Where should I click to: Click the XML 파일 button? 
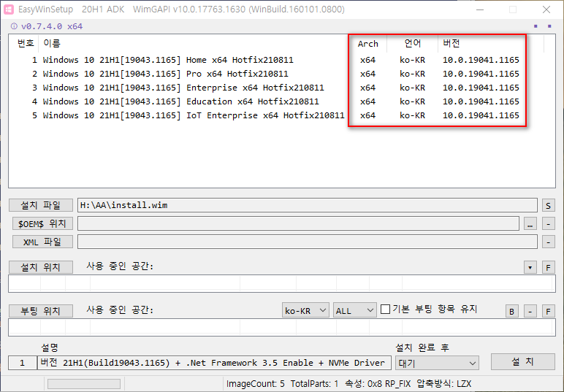pos(42,242)
